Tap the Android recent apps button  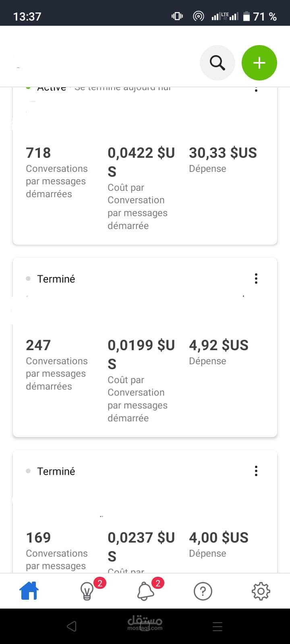(x=217, y=626)
